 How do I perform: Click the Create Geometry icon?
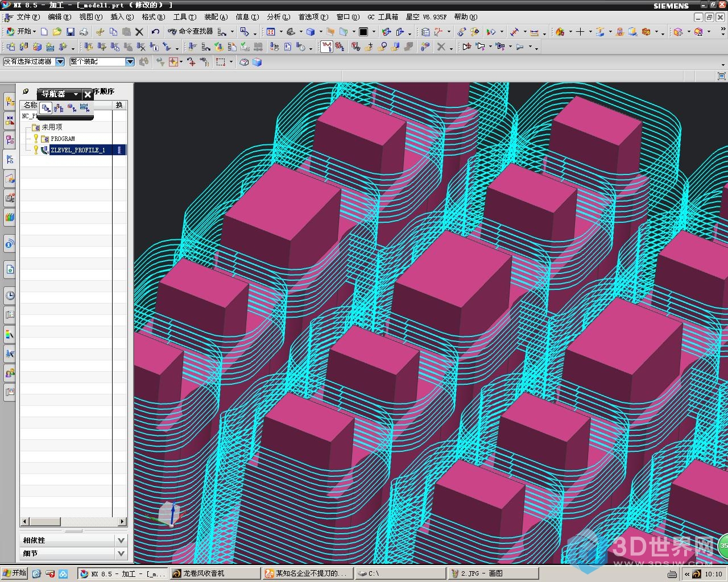click(37, 47)
